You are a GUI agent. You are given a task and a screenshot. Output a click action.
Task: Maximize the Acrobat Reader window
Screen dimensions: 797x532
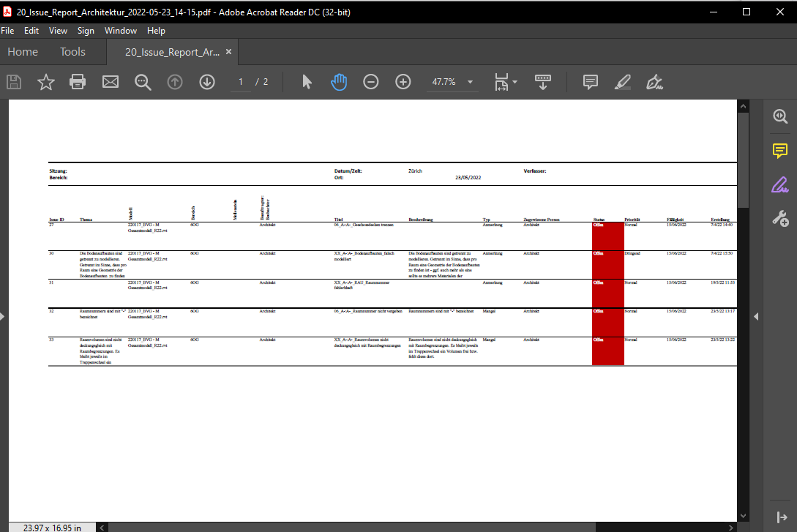tap(747, 12)
